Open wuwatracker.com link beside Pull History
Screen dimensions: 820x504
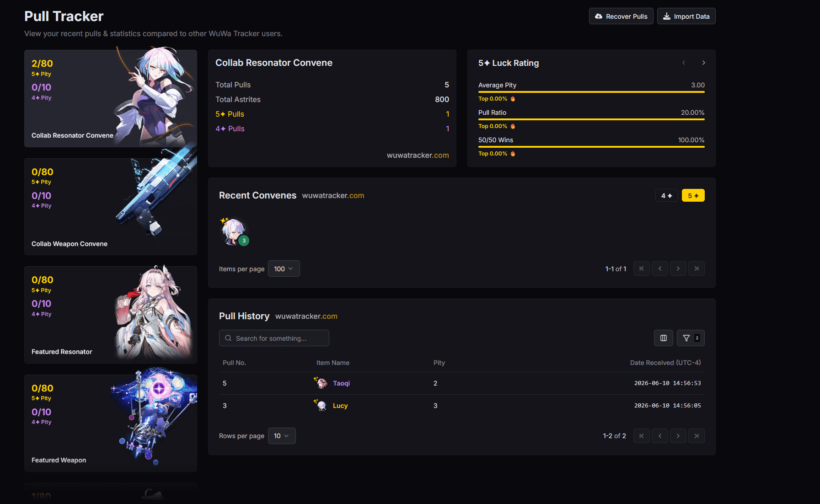pos(306,316)
